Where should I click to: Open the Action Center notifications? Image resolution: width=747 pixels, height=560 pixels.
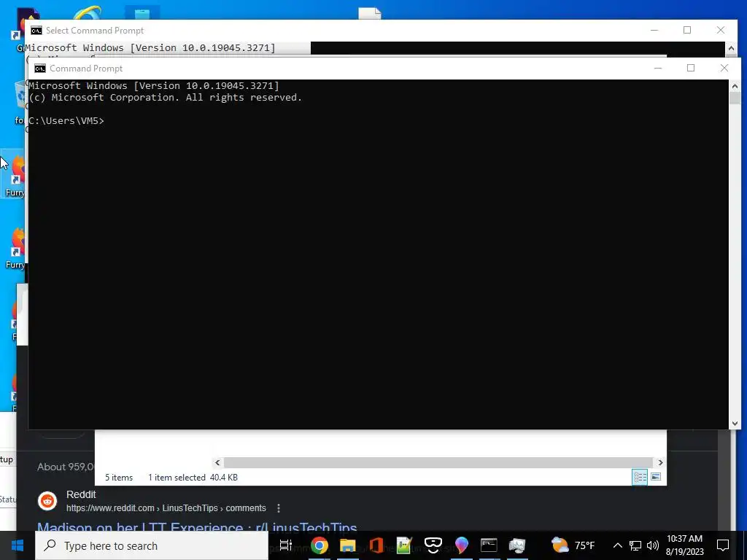[723, 545]
